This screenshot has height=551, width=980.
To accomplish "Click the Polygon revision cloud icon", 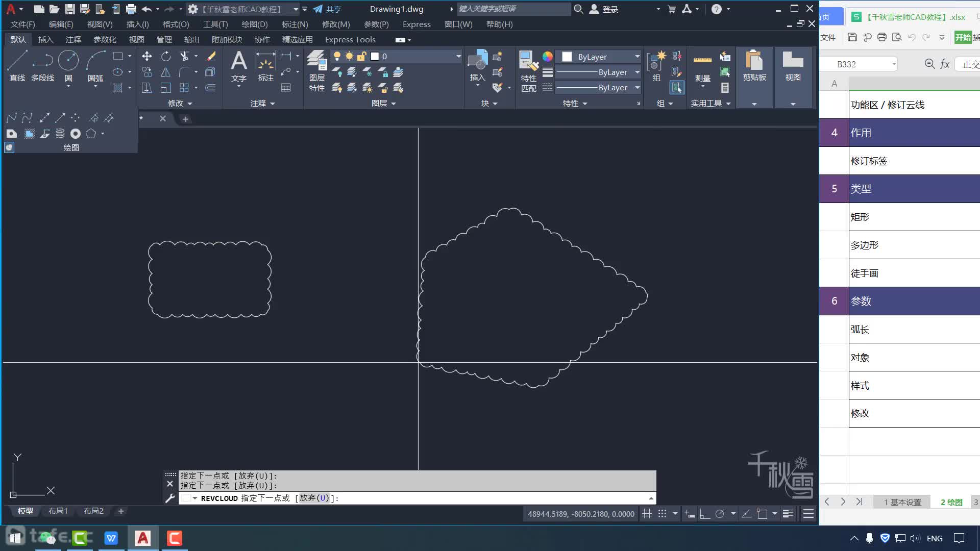I will [91, 134].
